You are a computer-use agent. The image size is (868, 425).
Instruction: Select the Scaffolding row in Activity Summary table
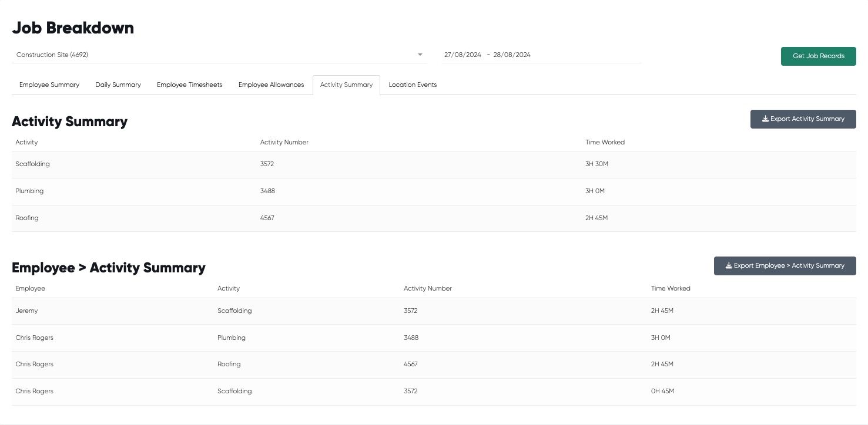(x=434, y=164)
